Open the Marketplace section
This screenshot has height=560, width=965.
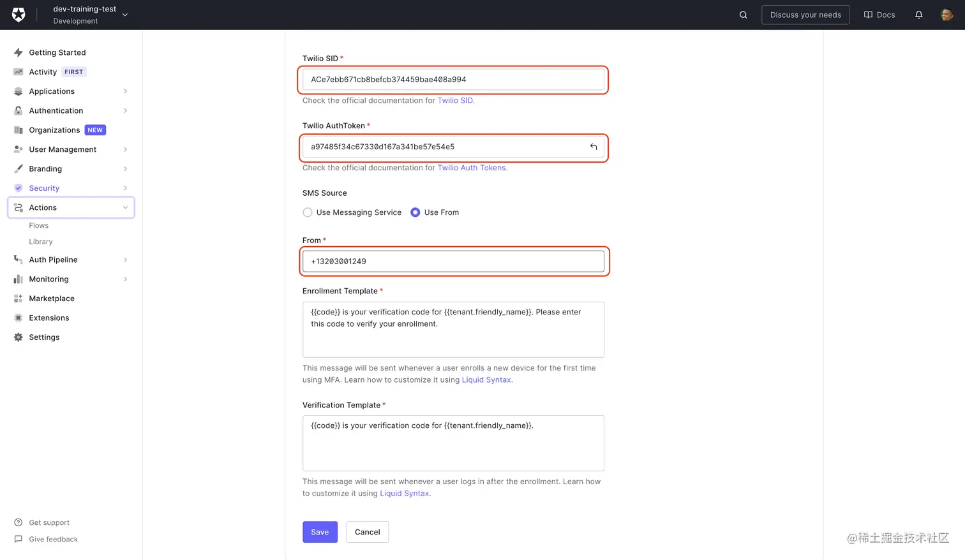52,298
